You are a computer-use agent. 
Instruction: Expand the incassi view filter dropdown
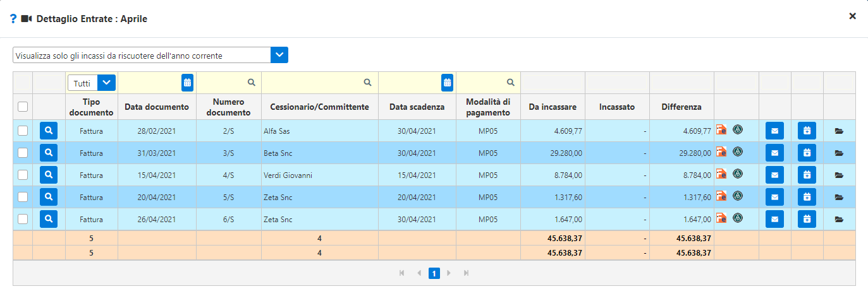click(x=279, y=56)
